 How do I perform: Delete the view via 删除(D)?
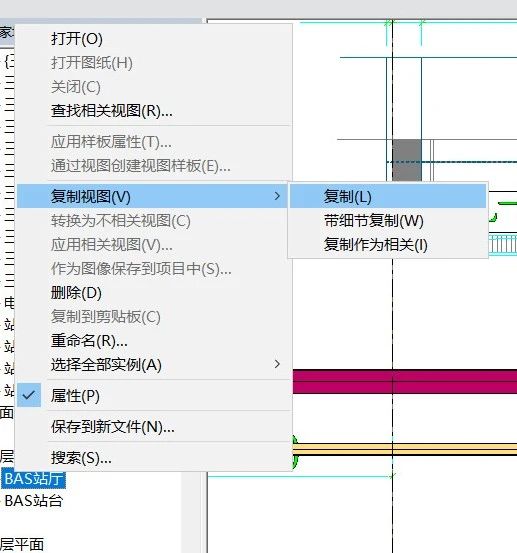(154, 293)
